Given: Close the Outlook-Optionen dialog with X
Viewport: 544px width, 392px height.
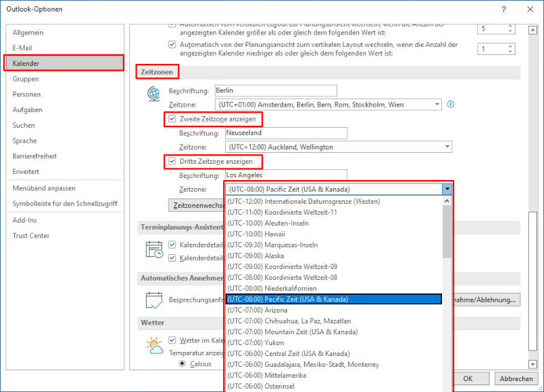Looking at the screenshot, I should click(x=530, y=10).
